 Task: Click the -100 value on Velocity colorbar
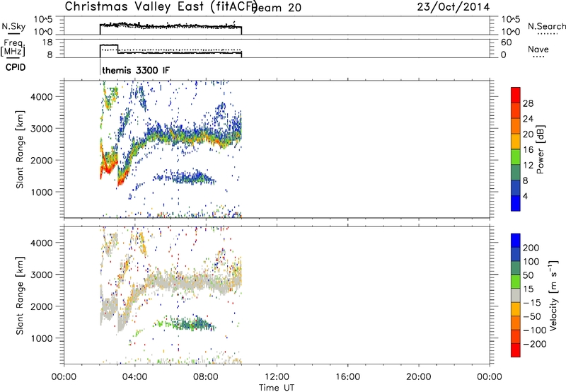click(x=535, y=330)
